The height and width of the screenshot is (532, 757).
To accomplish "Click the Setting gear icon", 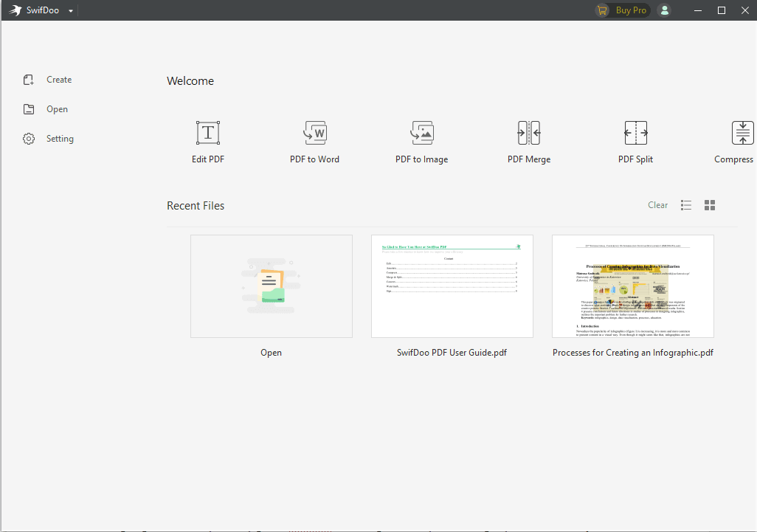I will click(x=28, y=138).
